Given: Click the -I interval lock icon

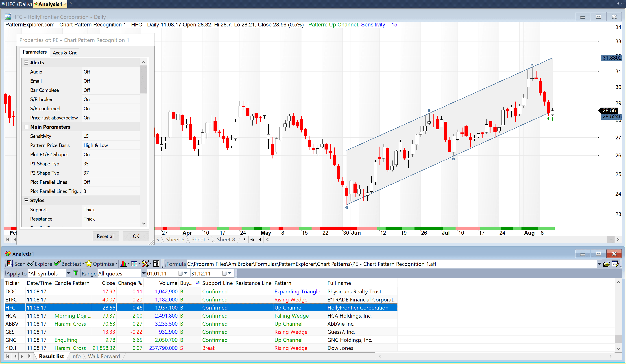Looking at the screenshot, I should click(x=260, y=239).
